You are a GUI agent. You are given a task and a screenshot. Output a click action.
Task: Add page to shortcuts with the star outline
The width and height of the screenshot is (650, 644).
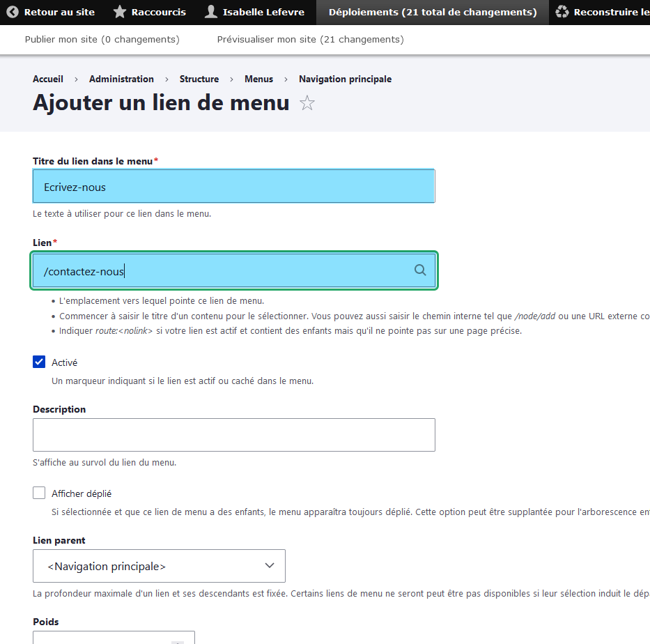307,104
